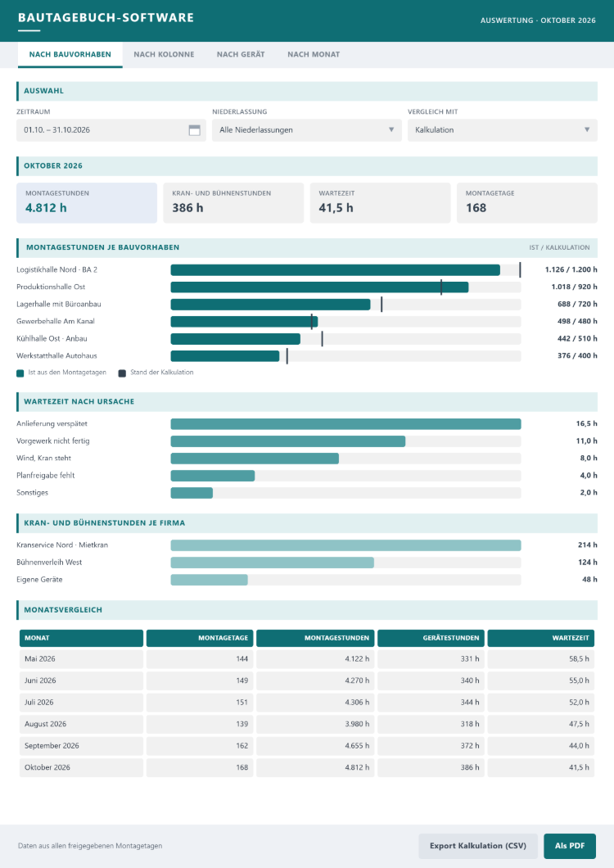Click the Bautagebuch-Software title

[106, 18]
